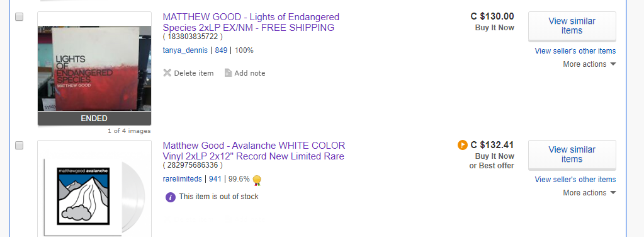Open the Matthew Good Avalanche WHITE COLOR Vinyl title
Screen dimensions: 644x237
[254, 151]
